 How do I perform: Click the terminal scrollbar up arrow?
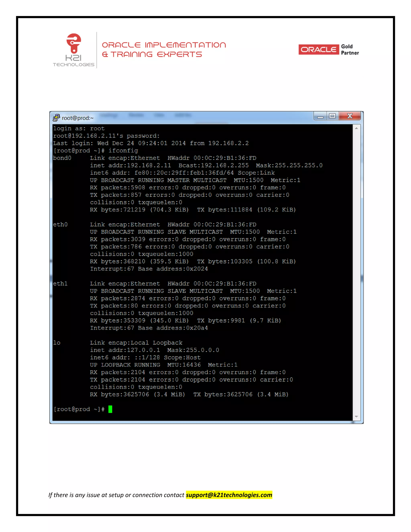(x=356, y=128)
